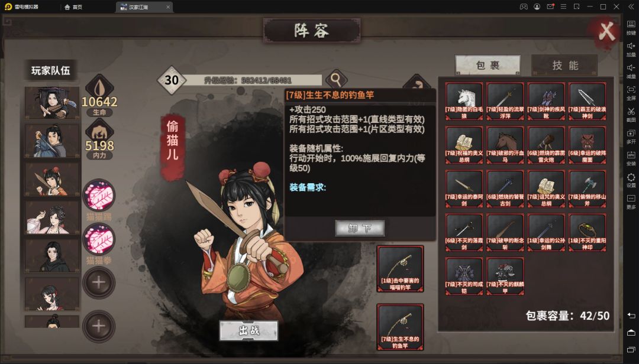Click the 猫猫踢 skill icon
Viewport: 639px width, 364px height.
(99, 196)
